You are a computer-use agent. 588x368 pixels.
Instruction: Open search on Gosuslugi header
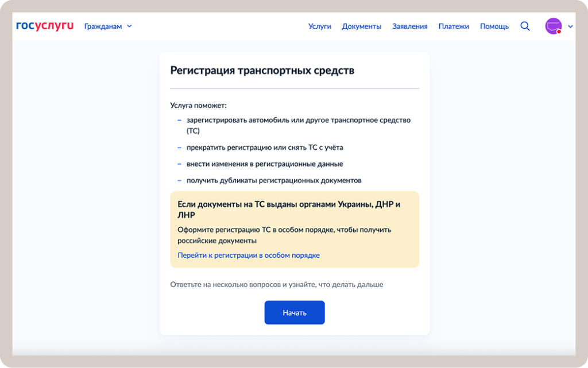coord(524,26)
